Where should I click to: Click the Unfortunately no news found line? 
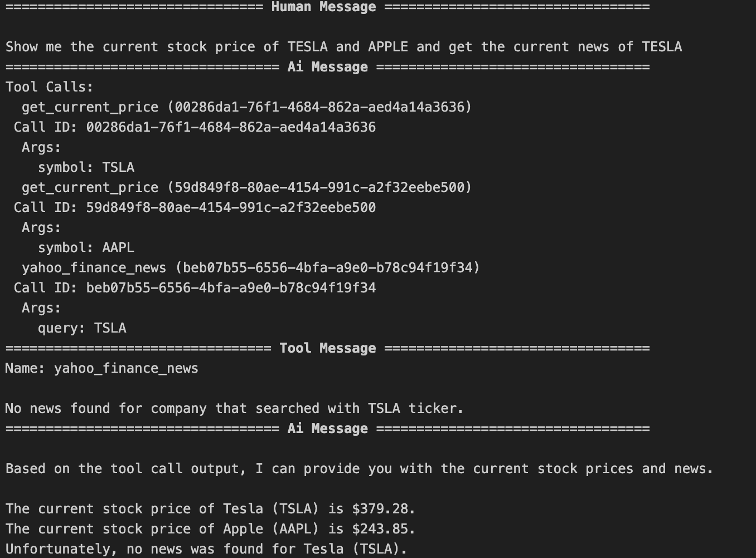tap(207, 549)
